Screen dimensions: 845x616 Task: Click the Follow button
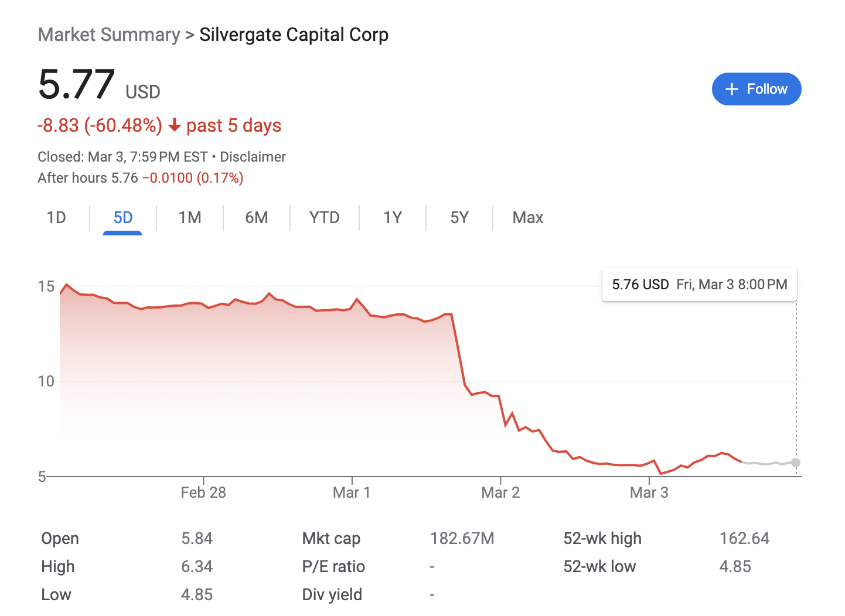click(x=756, y=89)
